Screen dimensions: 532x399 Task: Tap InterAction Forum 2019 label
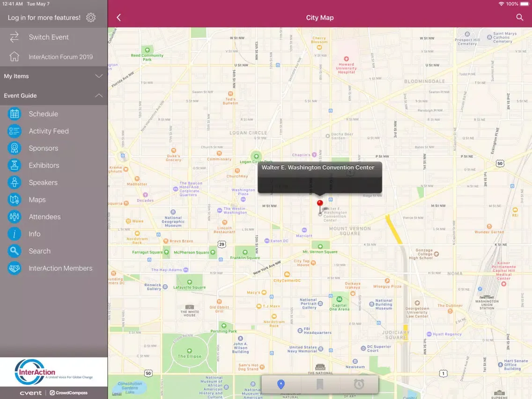click(x=61, y=57)
